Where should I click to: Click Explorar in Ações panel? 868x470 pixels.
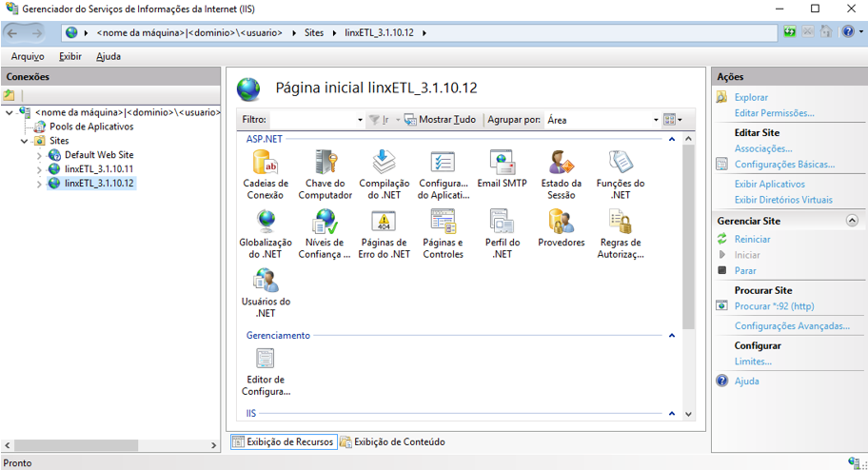tap(751, 97)
